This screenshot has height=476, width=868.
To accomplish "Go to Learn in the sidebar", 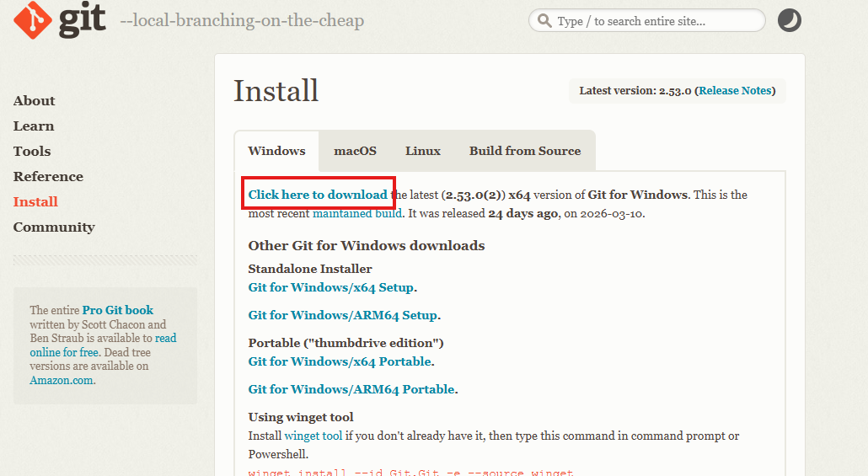I will point(34,126).
